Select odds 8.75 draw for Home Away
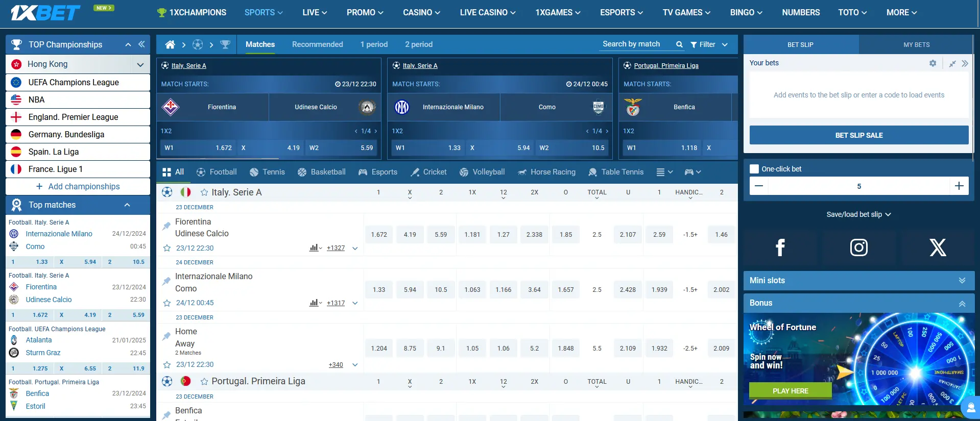 click(410, 349)
